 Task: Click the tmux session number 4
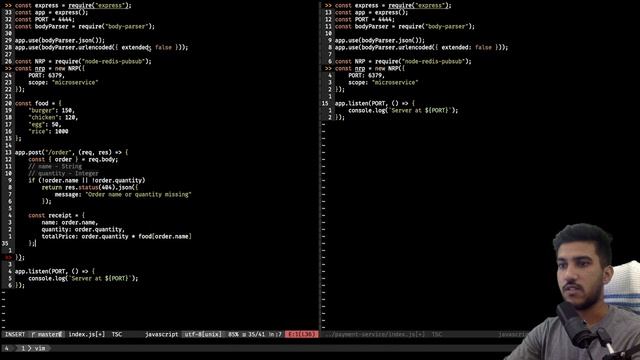7,348
